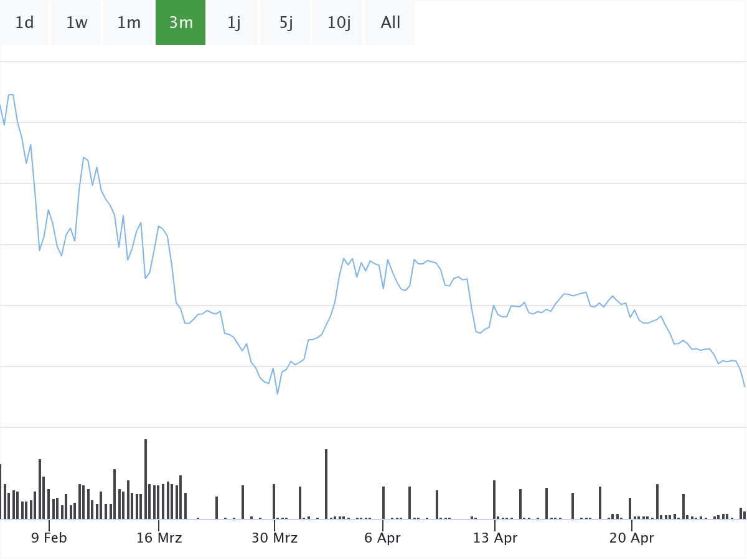
Task: Click the volume bar above 13 Apr tick
Action: click(x=494, y=500)
